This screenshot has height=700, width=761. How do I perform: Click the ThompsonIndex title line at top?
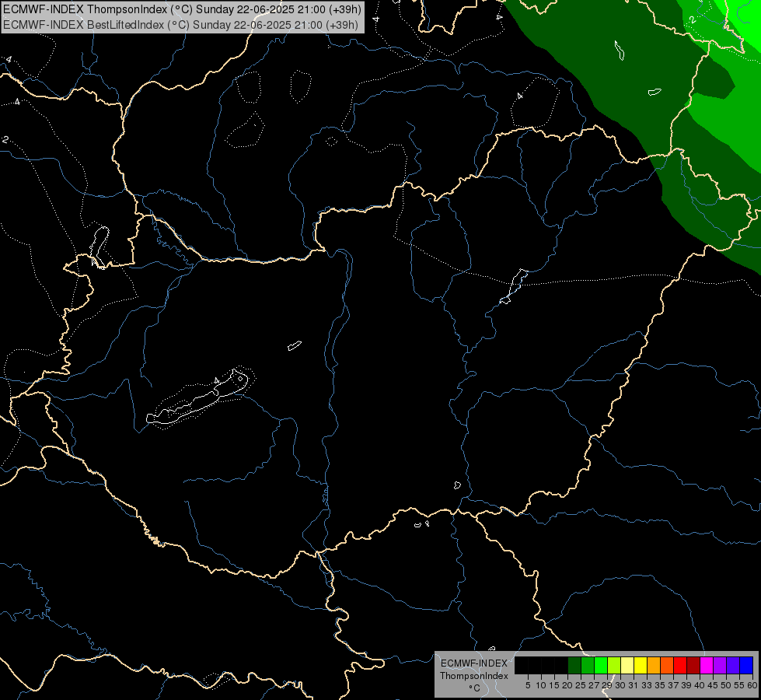pos(183,9)
